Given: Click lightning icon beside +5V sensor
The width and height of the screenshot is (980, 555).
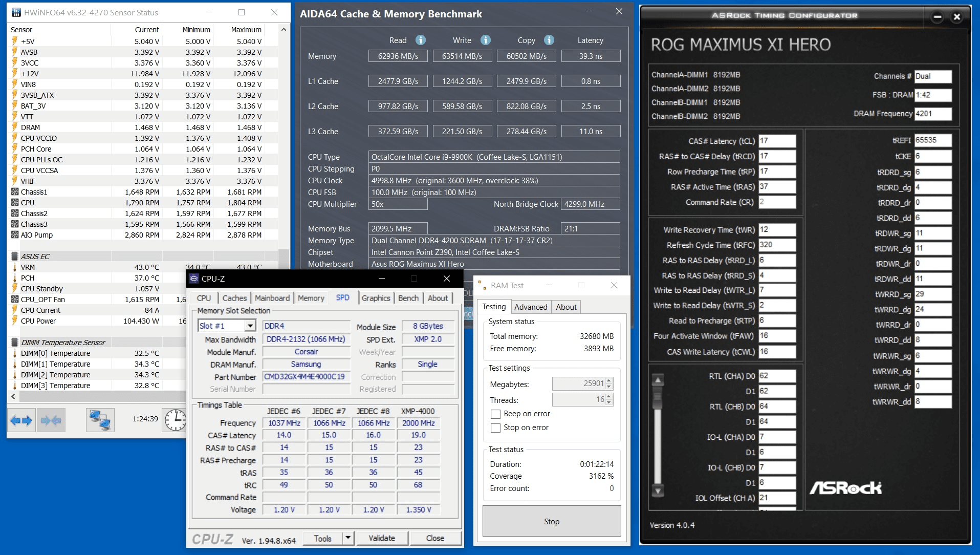Looking at the screenshot, I should click(15, 41).
